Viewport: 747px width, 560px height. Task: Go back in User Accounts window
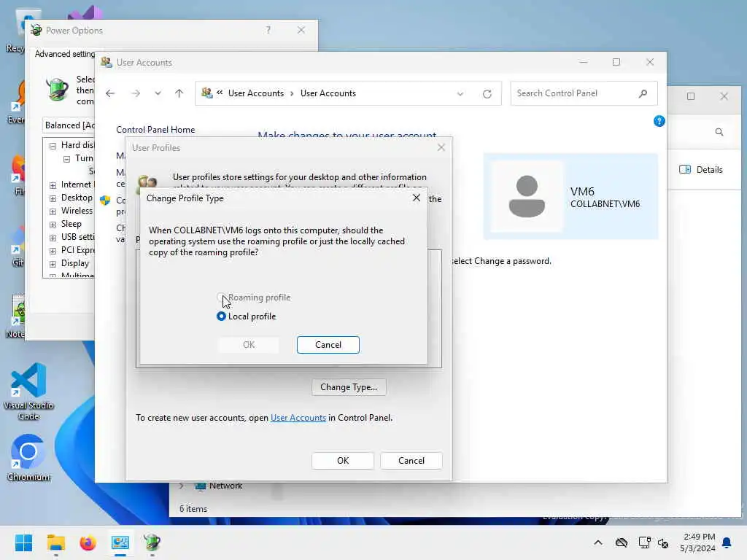[x=110, y=93]
